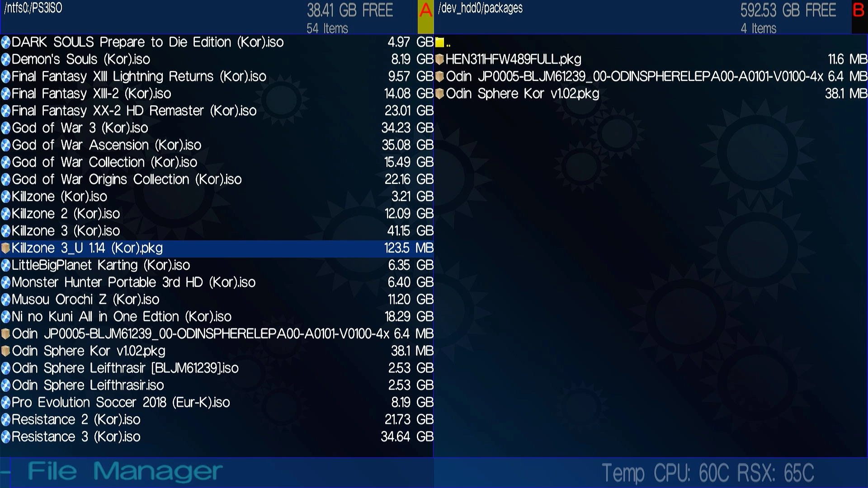Click disc icon beside Killzone 3 (Kor).iso

[6, 231]
